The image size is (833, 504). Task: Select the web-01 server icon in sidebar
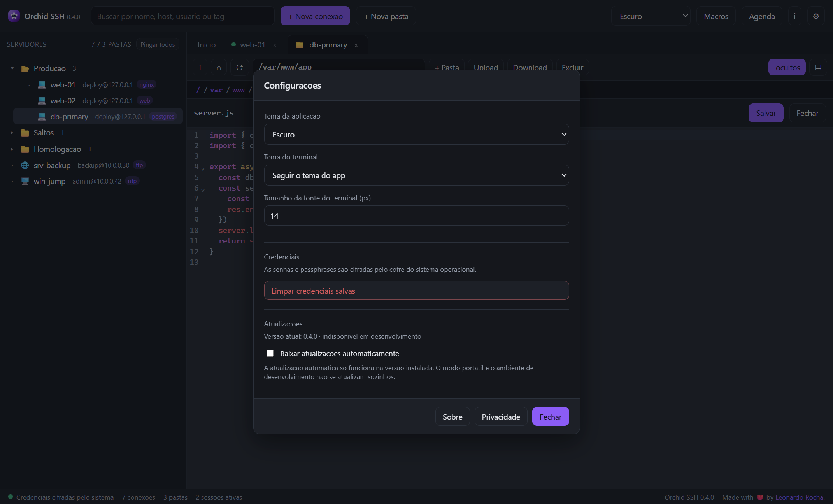coord(42,84)
